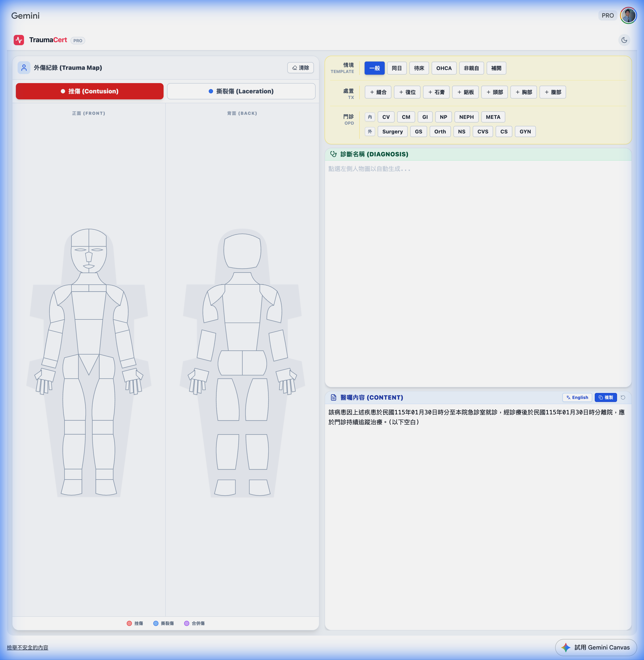The height and width of the screenshot is (660, 644).
Task: Select CVS outpatient clinic
Action: (483, 132)
